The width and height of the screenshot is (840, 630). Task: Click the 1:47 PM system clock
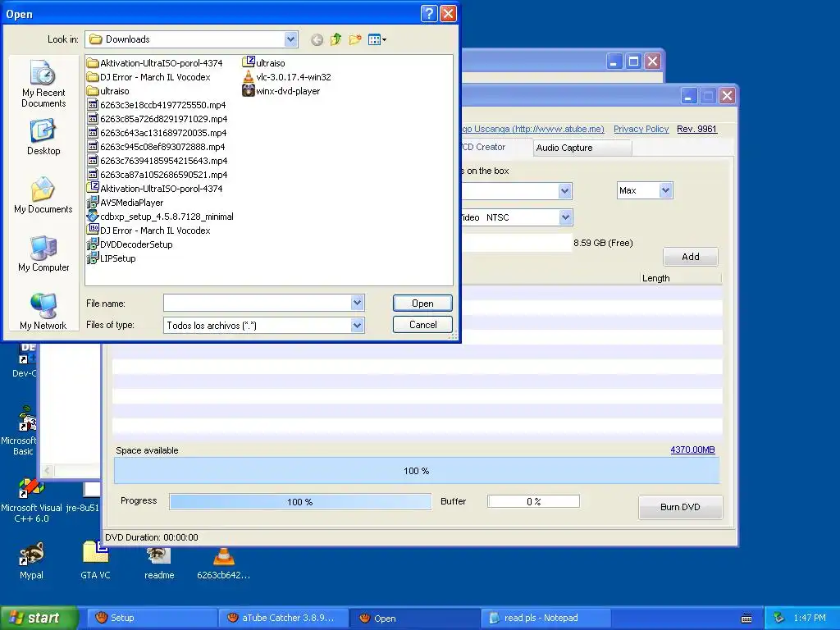point(810,618)
